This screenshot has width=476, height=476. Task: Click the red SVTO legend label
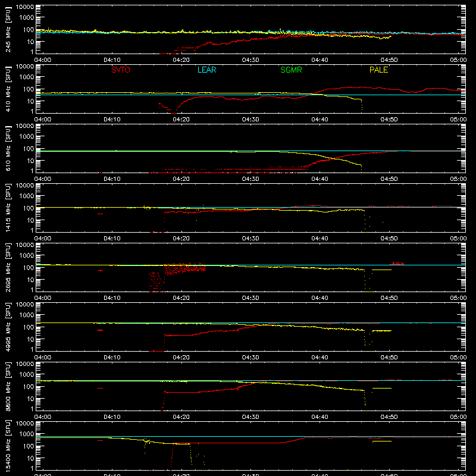coord(121,70)
